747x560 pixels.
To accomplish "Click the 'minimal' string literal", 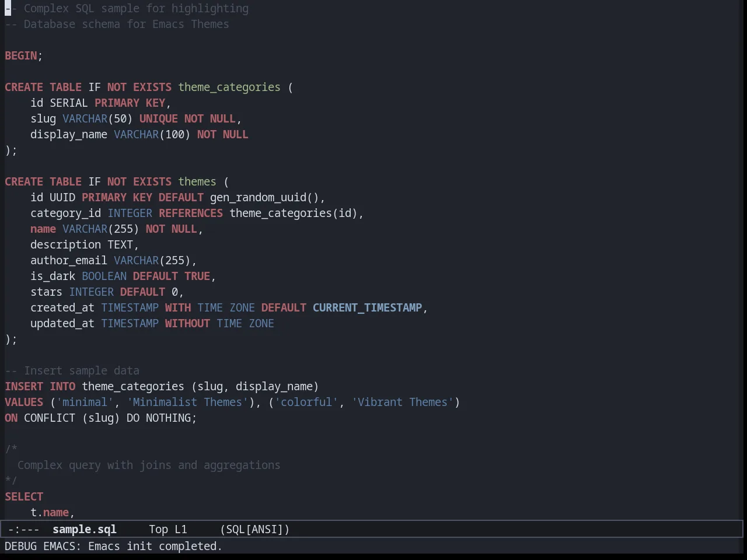I will click(85, 402).
